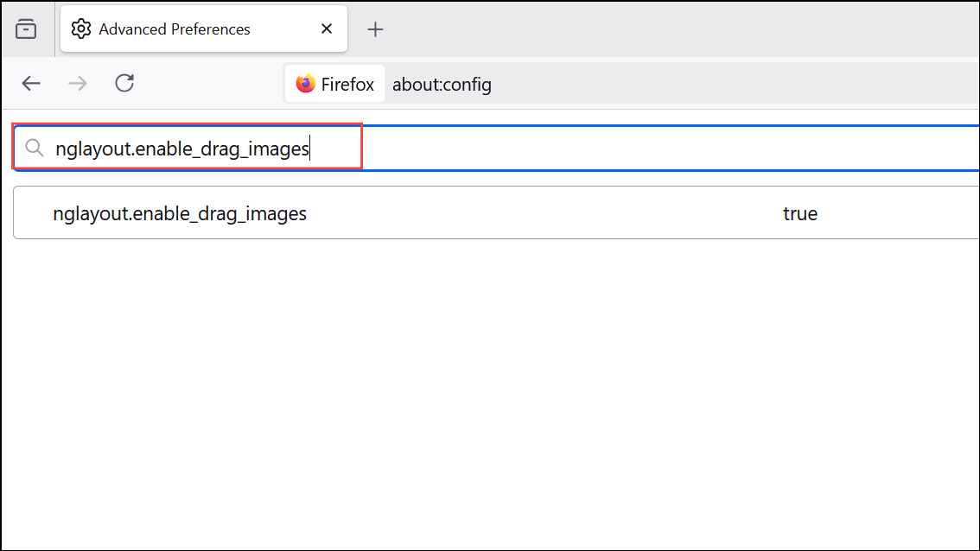Open Firefox View from the tab strip icon
Screen dimensions: 980x551
click(x=27, y=29)
